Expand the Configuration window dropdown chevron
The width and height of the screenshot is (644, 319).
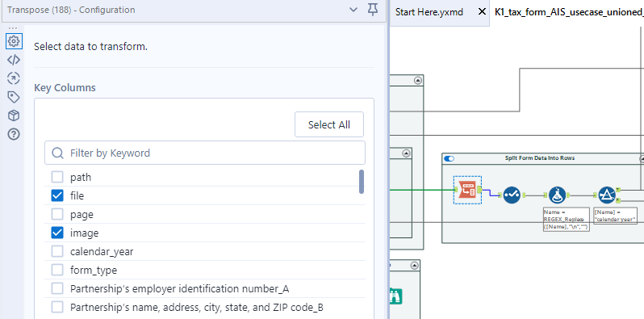(x=353, y=10)
